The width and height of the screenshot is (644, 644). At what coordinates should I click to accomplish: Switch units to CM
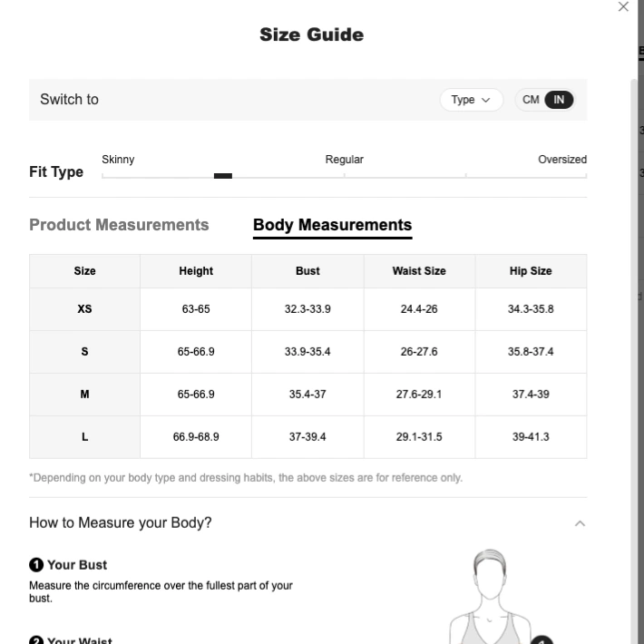(x=531, y=100)
